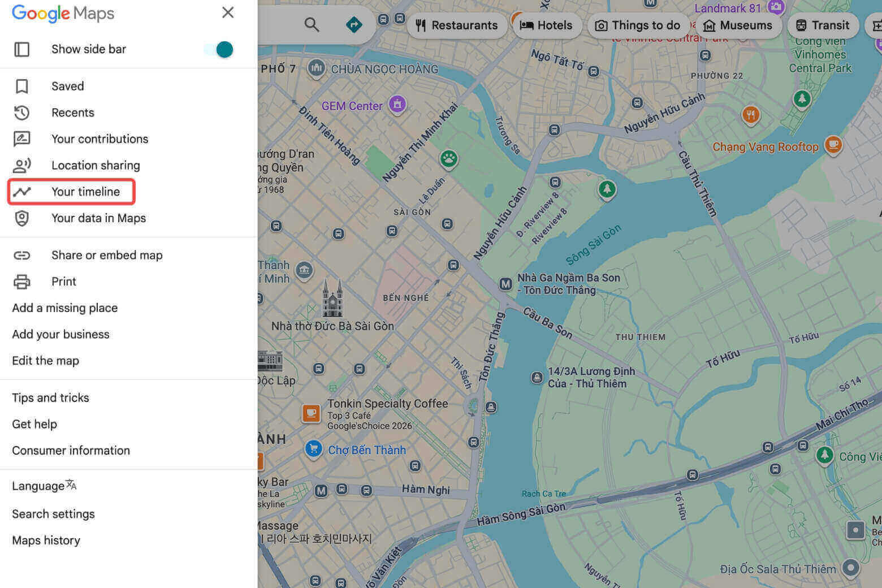Click the Your timeline icon
882x588 pixels.
[22, 192]
